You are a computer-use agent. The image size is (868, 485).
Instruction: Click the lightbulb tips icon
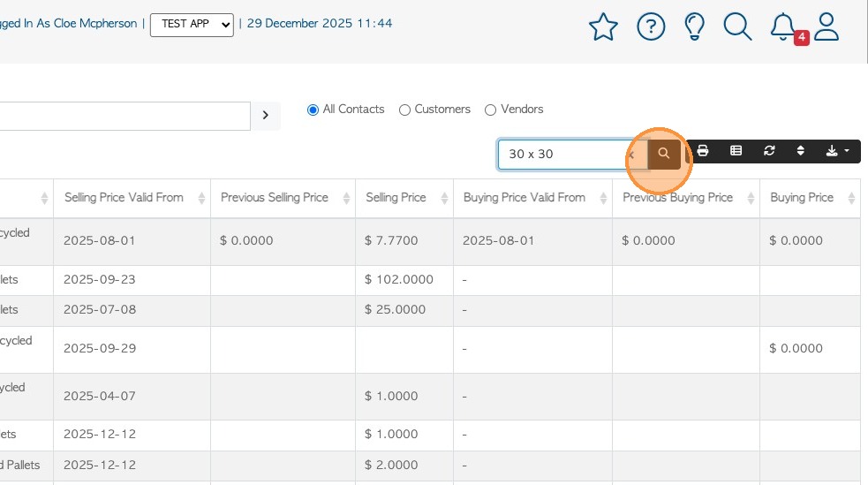coord(695,27)
